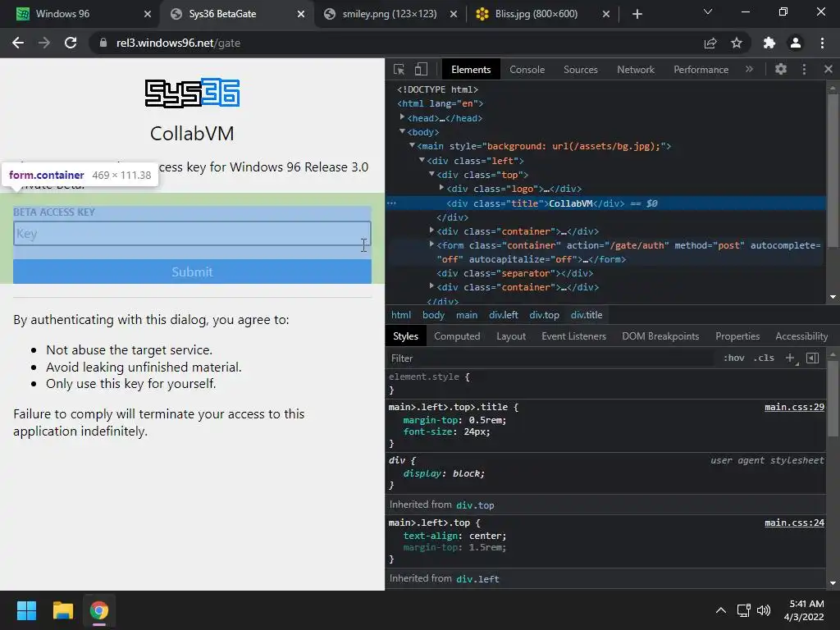
Task: Open the extensions puzzle icon
Action: [769, 43]
